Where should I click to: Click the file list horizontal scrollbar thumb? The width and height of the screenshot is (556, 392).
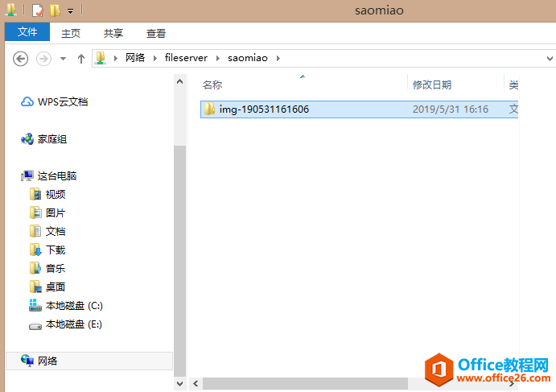(x=305, y=383)
